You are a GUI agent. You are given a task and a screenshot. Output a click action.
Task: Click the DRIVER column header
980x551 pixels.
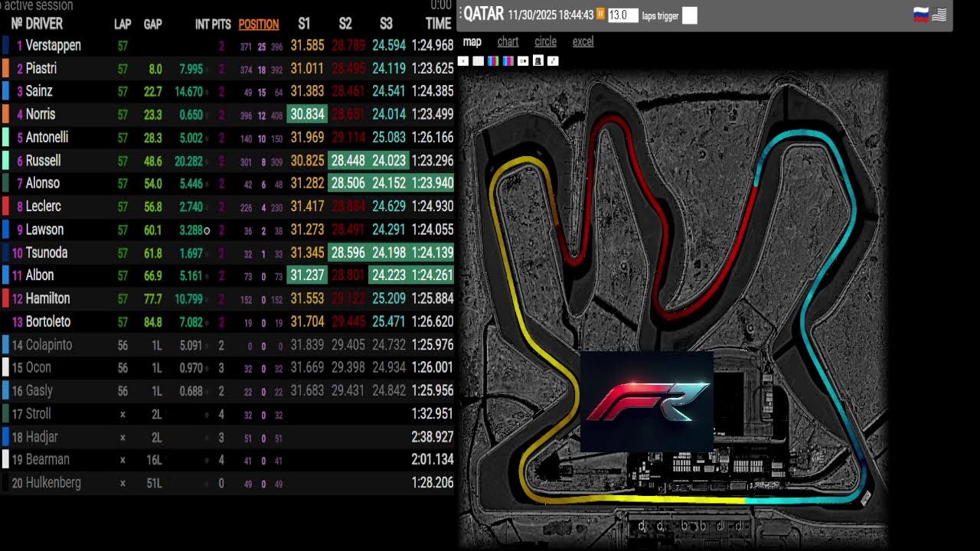point(44,24)
